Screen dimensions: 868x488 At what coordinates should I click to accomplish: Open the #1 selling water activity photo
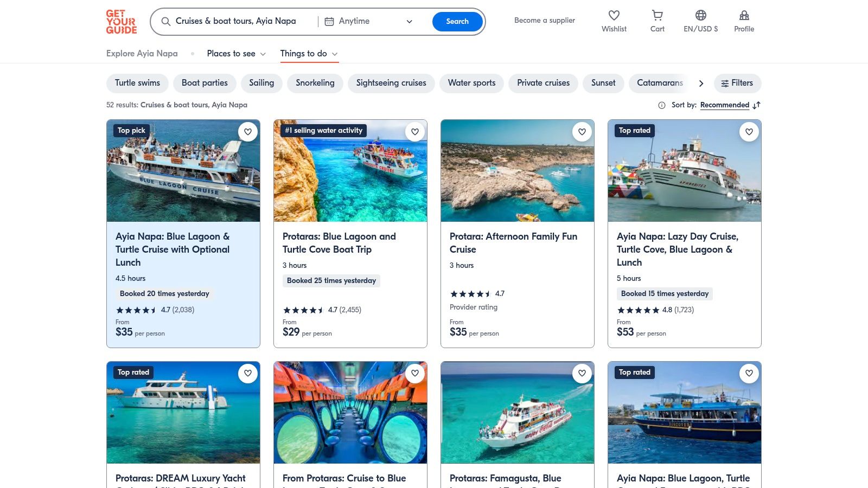tap(350, 171)
